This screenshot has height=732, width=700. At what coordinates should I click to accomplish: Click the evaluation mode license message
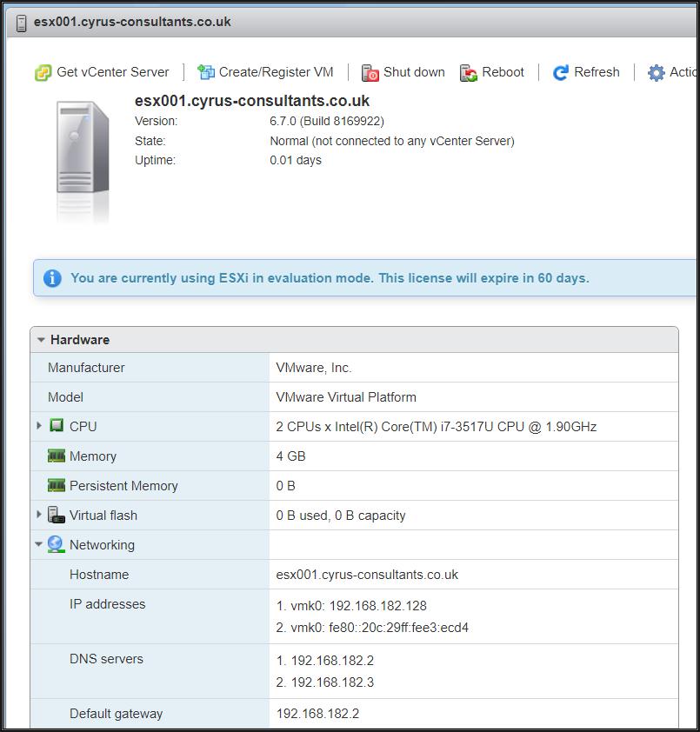click(330, 278)
